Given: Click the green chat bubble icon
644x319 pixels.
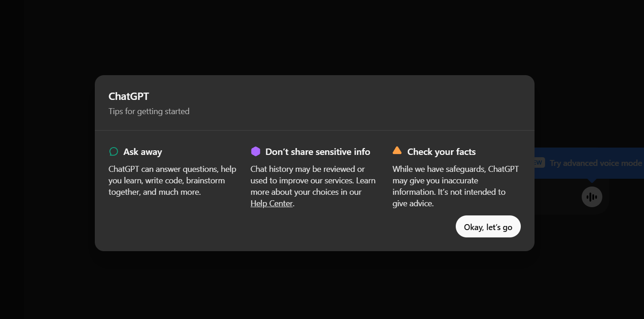Looking at the screenshot, I should pyautogui.click(x=114, y=152).
